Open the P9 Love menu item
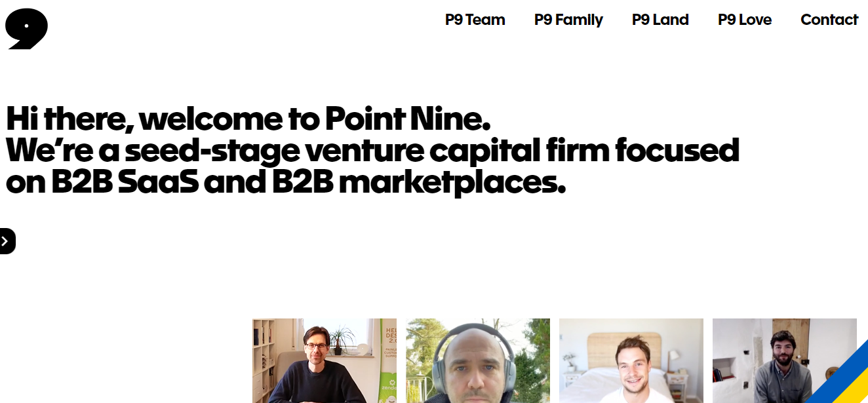This screenshot has height=403, width=868. point(744,20)
